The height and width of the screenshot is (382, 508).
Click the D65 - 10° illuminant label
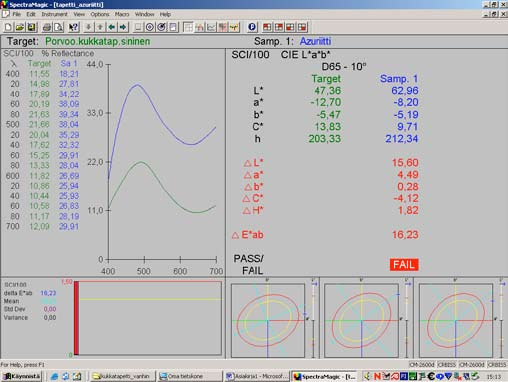click(x=344, y=67)
